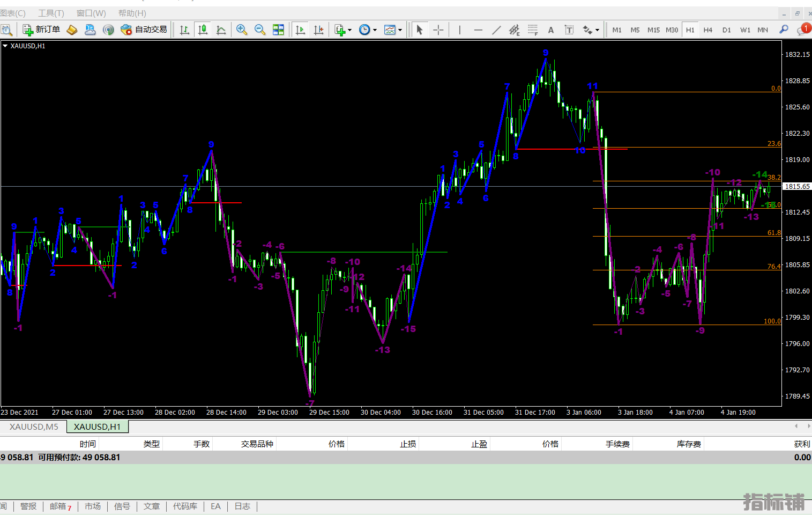812x515 pixels.
Task: Zoom in on the chart
Action: point(242,30)
